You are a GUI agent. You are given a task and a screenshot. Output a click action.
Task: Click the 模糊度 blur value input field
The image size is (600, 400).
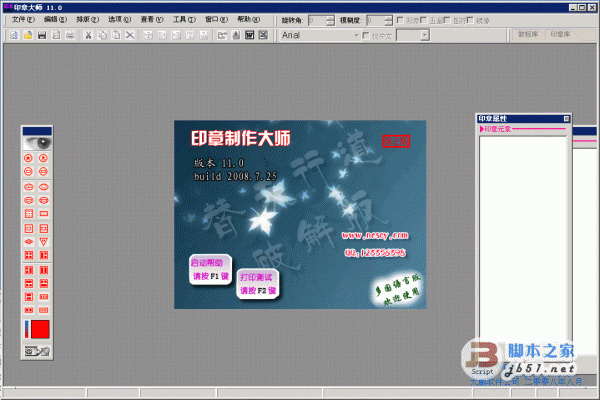point(375,20)
